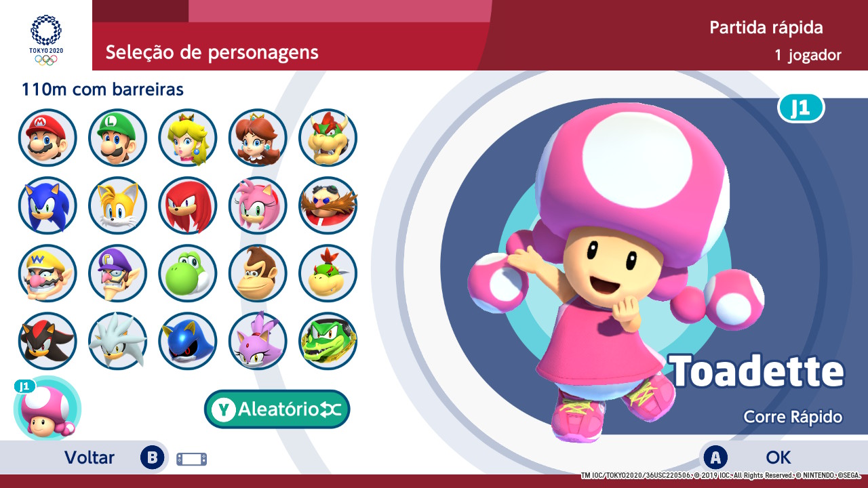Select the Mario character icon

point(47,138)
